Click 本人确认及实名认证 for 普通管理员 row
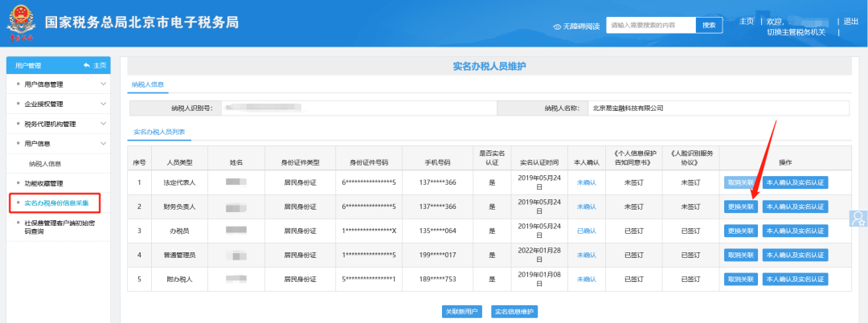Screen dimensions: 868x323 795,255
